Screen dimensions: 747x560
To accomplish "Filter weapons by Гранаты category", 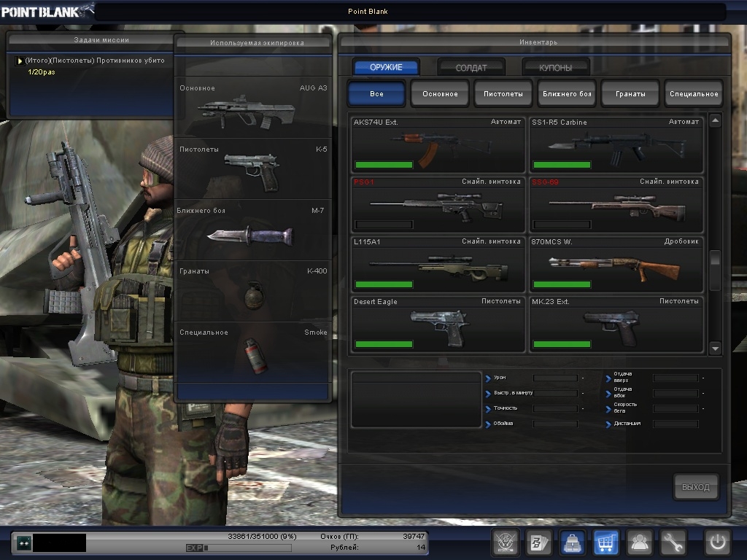I will (630, 94).
